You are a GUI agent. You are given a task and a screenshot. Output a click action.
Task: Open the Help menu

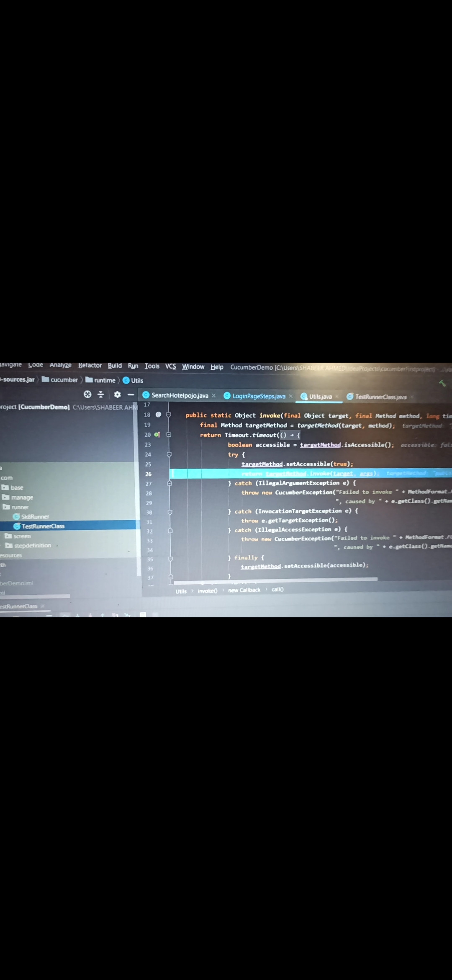(217, 367)
